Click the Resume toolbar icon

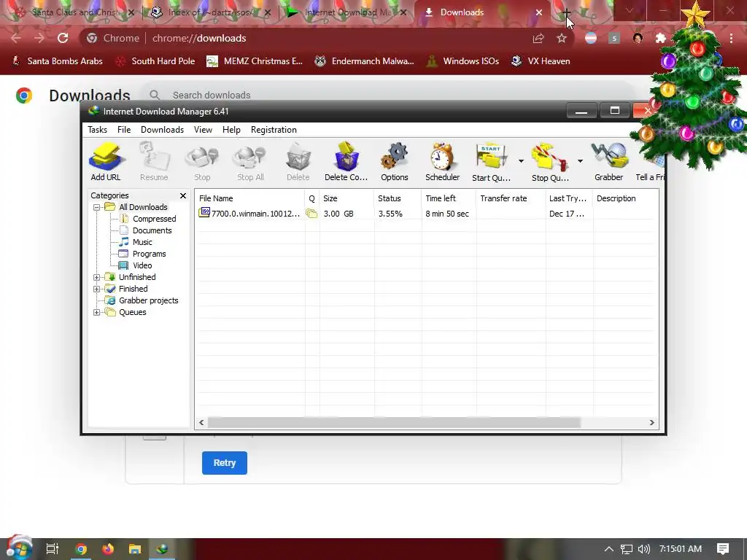coord(154,162)
